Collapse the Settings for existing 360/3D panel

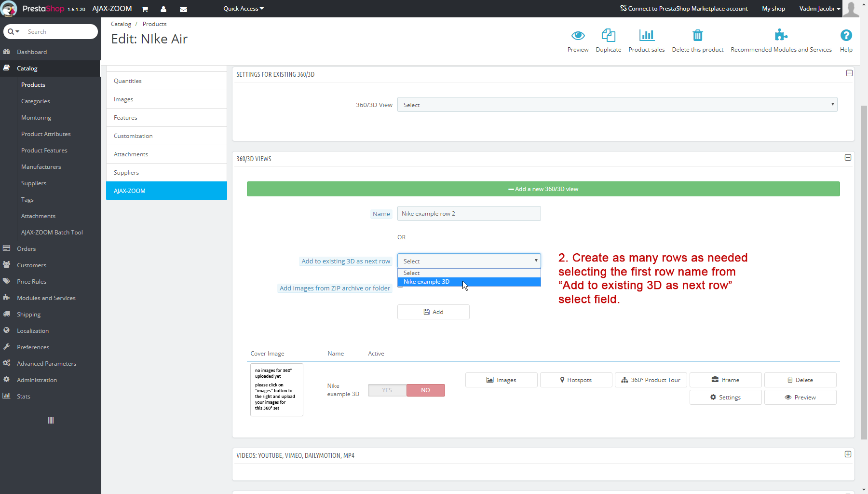[849, 73]
